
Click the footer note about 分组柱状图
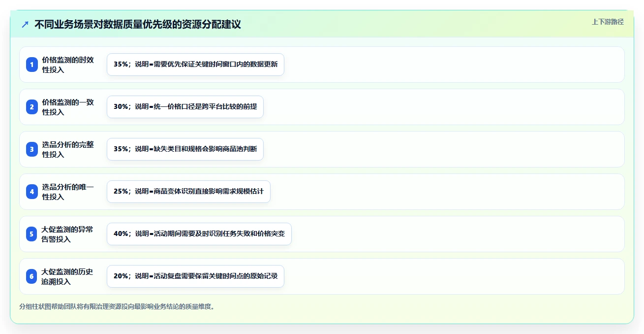[x=117, y=306]
